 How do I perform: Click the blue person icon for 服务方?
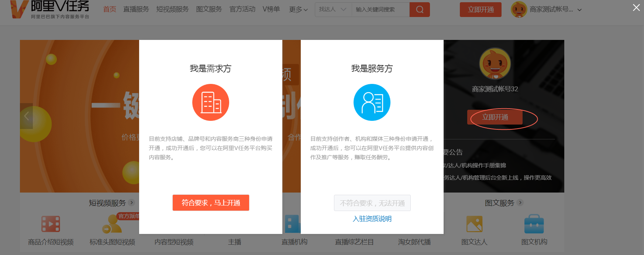tap(372, 102)
